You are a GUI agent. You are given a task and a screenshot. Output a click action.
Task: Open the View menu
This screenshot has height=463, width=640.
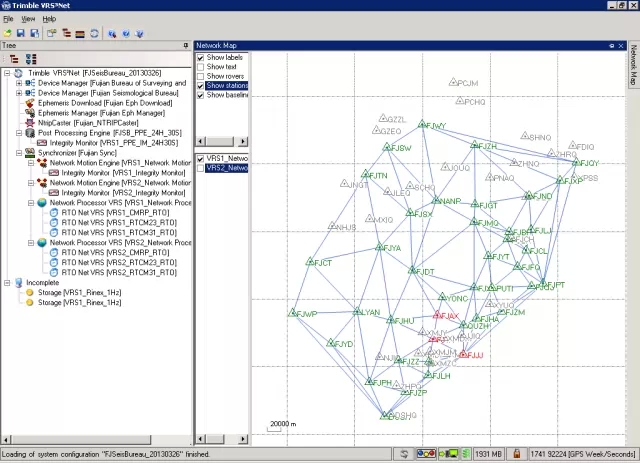coord(28,19)
